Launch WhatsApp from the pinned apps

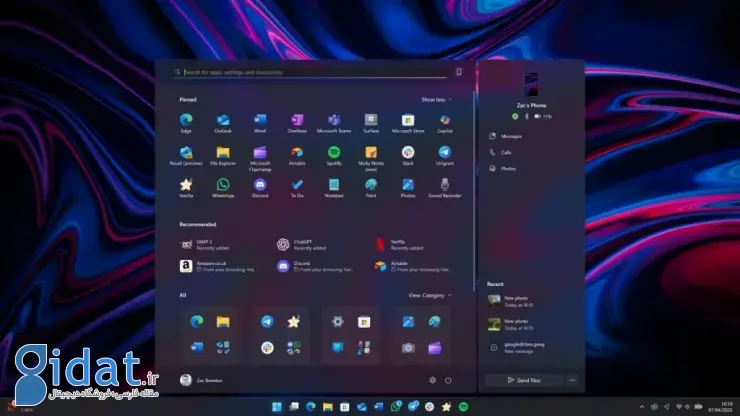point(223,185)
